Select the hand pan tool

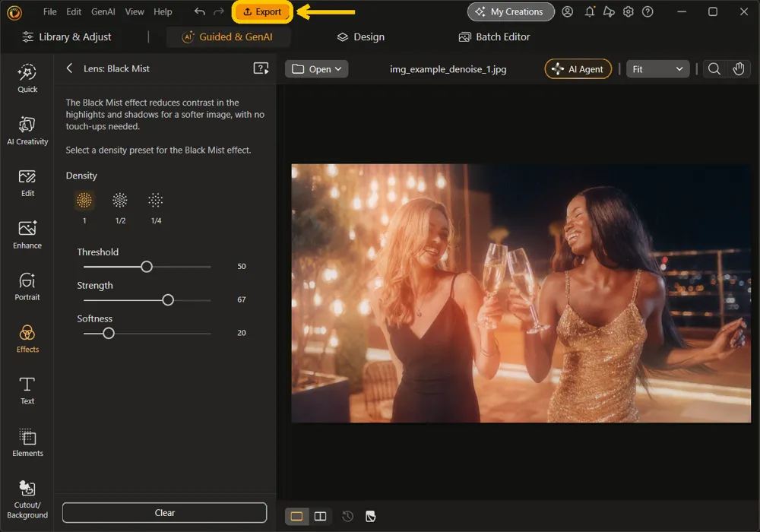point(738,69)
